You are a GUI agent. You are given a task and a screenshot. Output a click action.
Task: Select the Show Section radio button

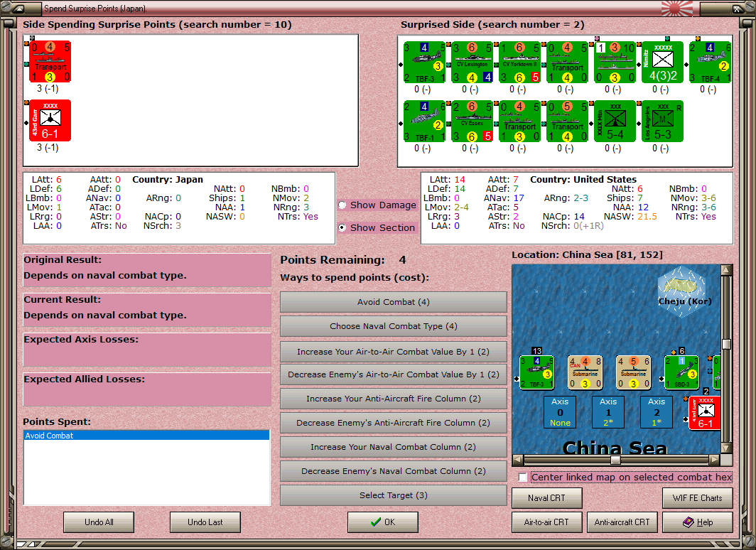pos(342,227)
